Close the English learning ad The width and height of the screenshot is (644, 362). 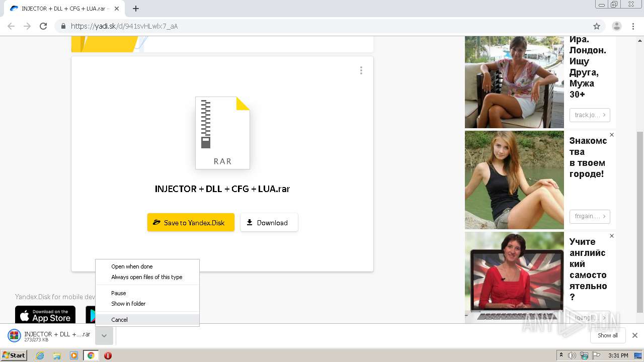coord(612,236)
